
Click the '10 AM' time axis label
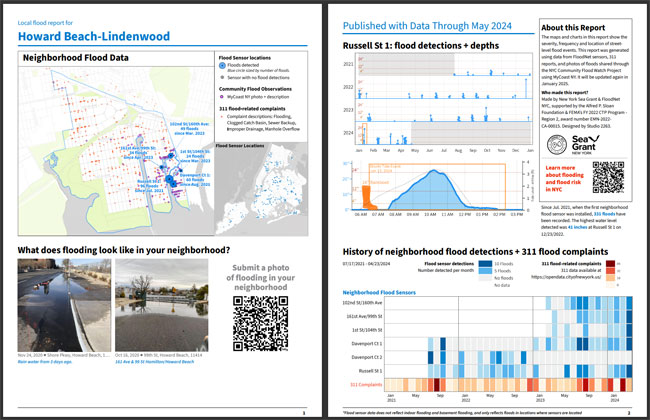coord(430,214)
